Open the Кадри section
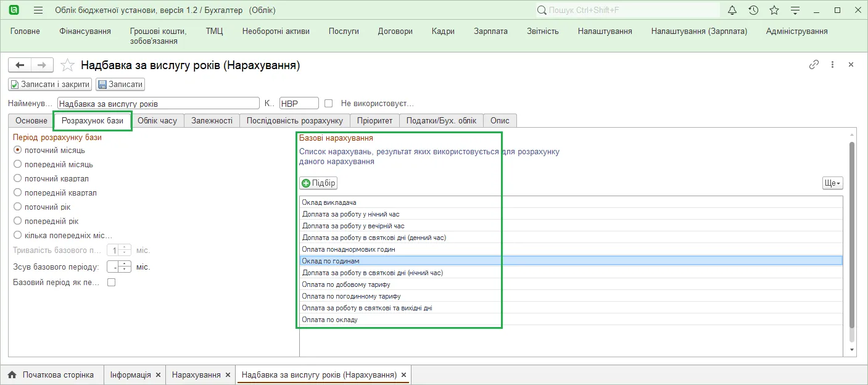This screenshot has height=385, width=868. pos(444,31)
